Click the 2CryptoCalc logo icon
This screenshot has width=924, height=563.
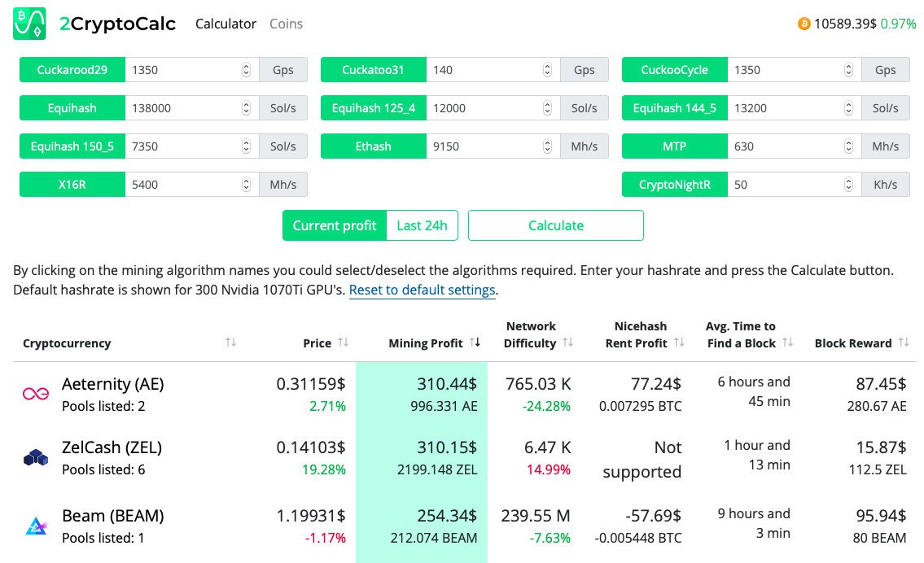29,24
